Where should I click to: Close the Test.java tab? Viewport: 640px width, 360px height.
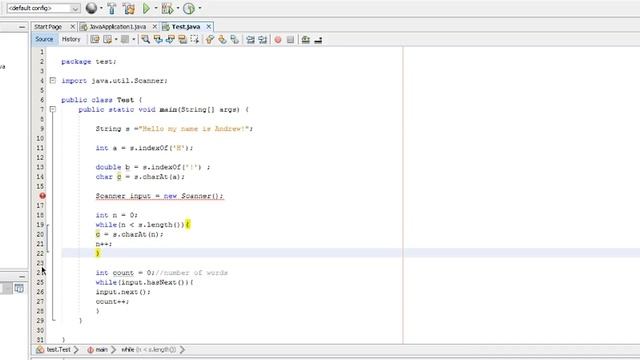(209, 27)
